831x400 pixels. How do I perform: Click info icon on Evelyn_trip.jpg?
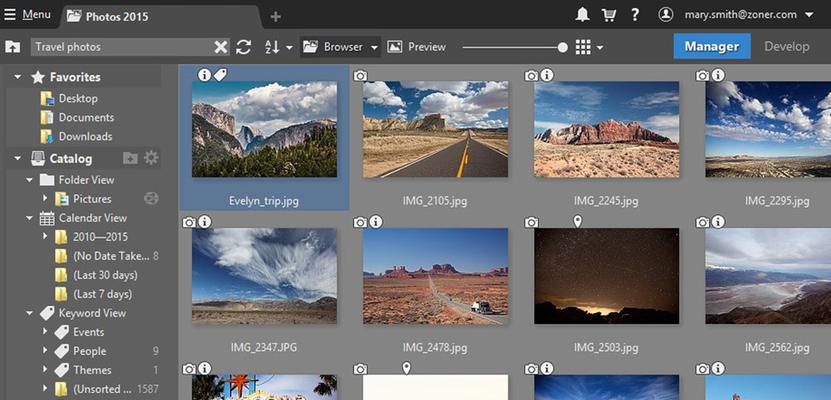coord(205,75)
